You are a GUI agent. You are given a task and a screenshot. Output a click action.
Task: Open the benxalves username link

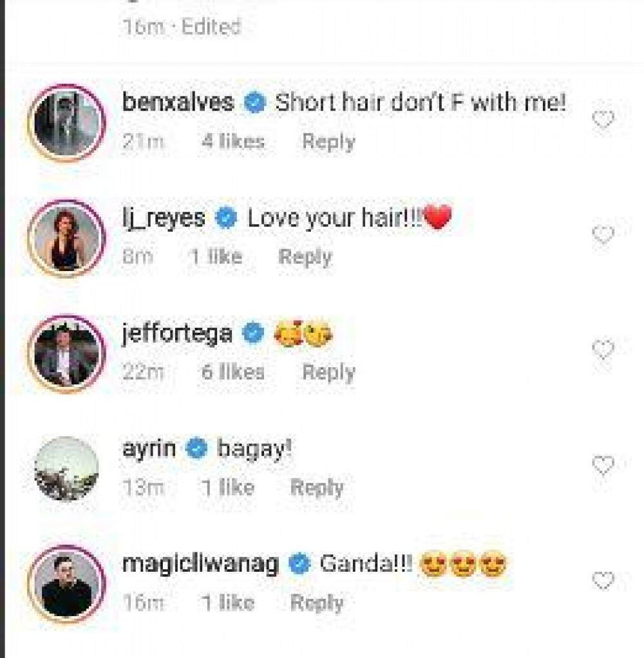click(178, 102)
